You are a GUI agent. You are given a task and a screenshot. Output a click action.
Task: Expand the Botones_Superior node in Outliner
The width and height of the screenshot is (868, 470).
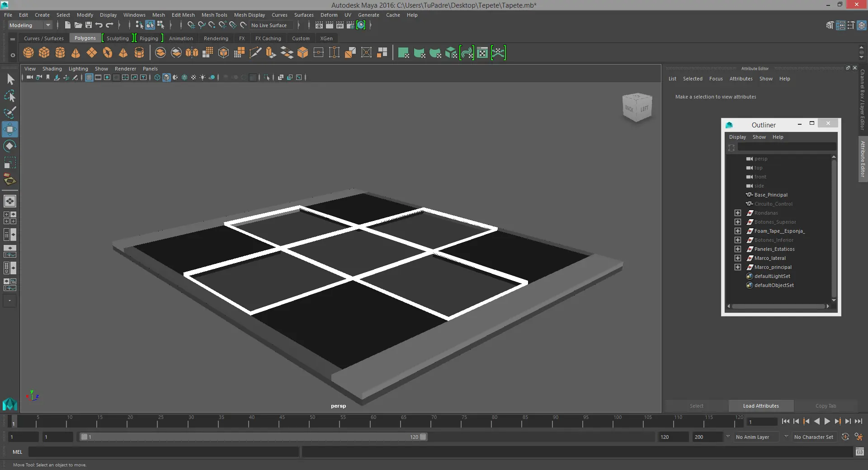coord(738,222)
